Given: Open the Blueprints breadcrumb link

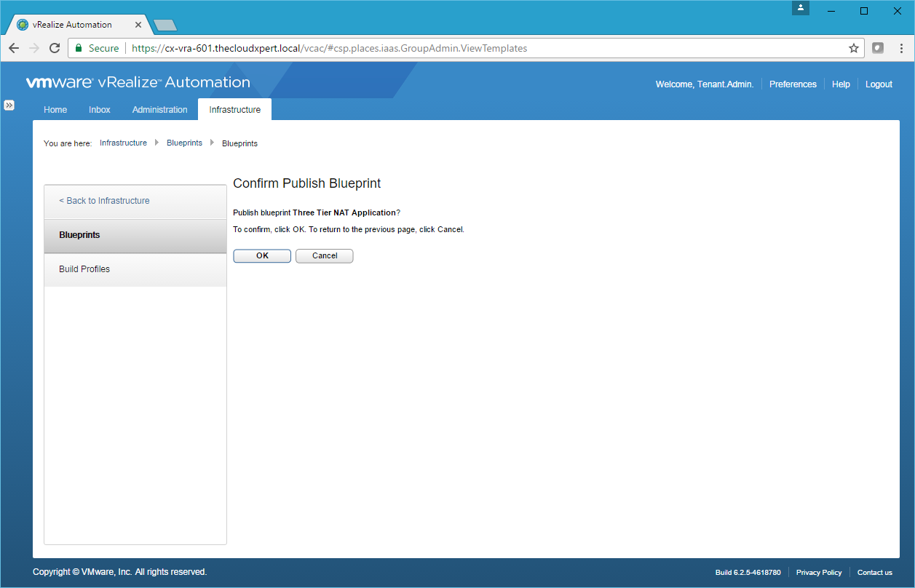Looking at the screenshot, I should click(x=184, y=143).
